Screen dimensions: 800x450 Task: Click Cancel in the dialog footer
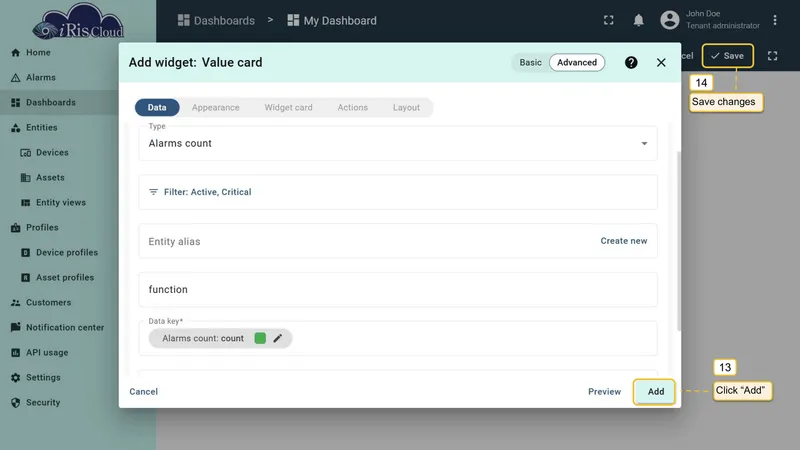(143, 392)
